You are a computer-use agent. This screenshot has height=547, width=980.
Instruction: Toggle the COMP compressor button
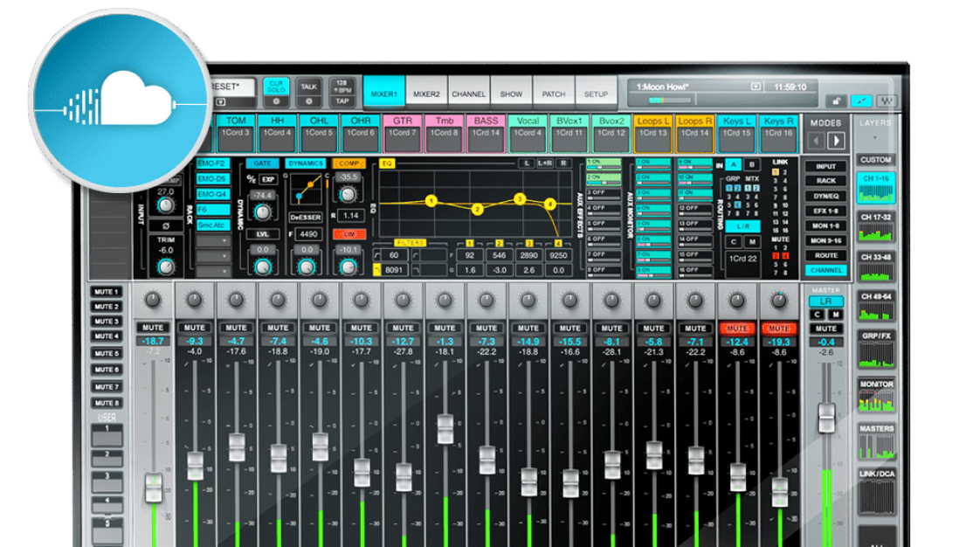point(349,163)
